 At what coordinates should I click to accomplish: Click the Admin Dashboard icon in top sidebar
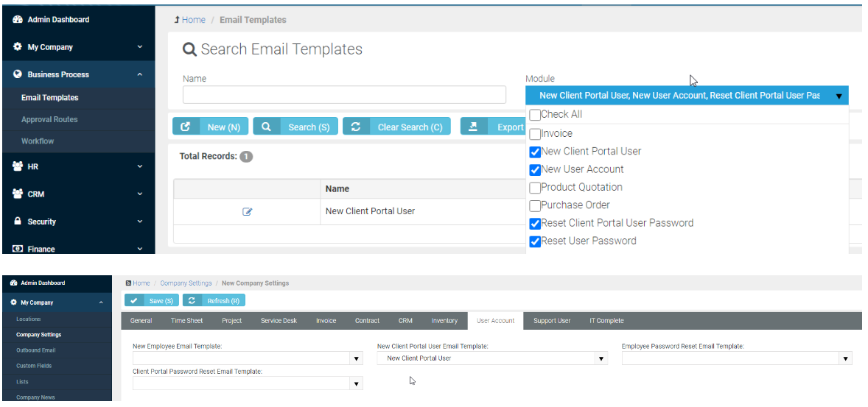18,20
